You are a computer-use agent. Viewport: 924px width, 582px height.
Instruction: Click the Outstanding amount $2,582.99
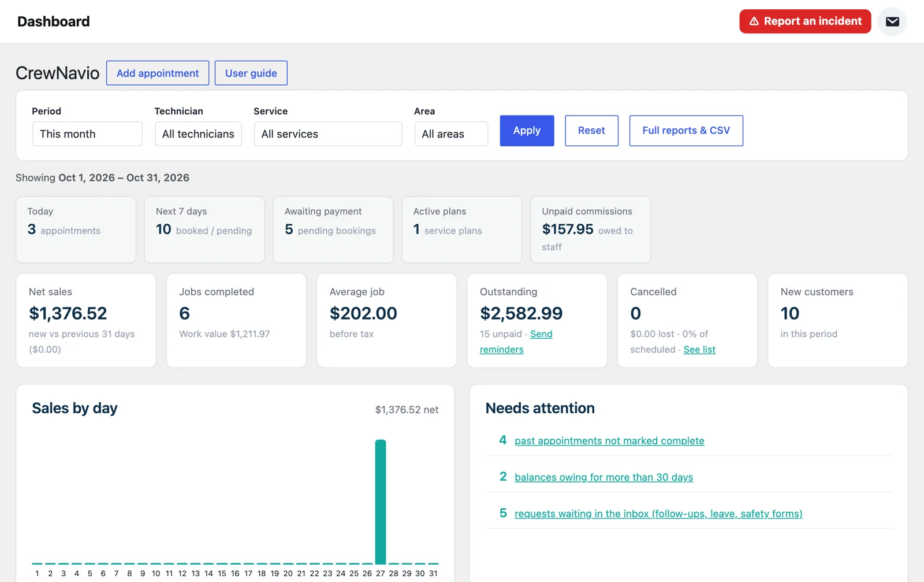tap(521, 313)
